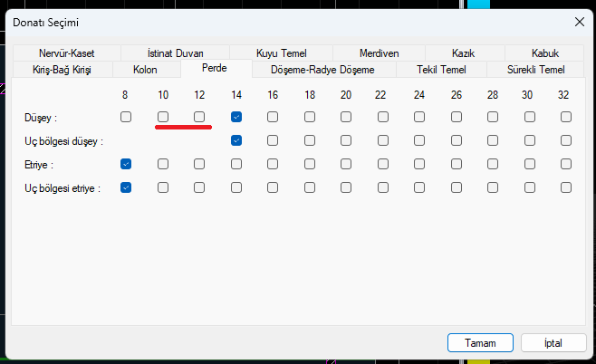This screenshot has height=364, width=596.
Task: Close the Donatı Seçimi dialog
Action: [577, 20]
